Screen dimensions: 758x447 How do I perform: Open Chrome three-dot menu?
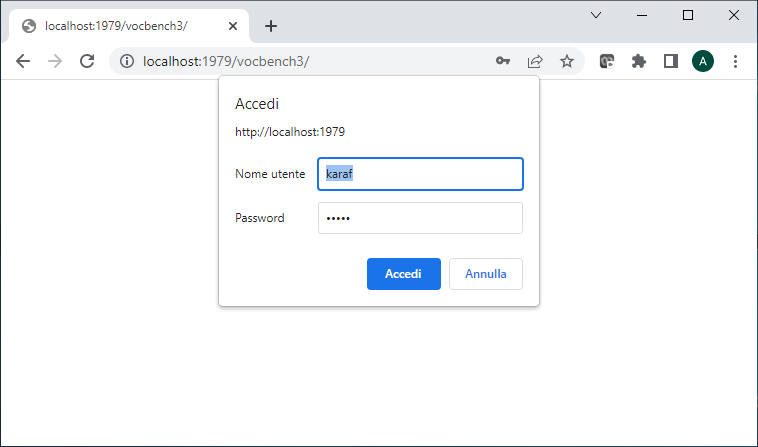click(735, 61)
